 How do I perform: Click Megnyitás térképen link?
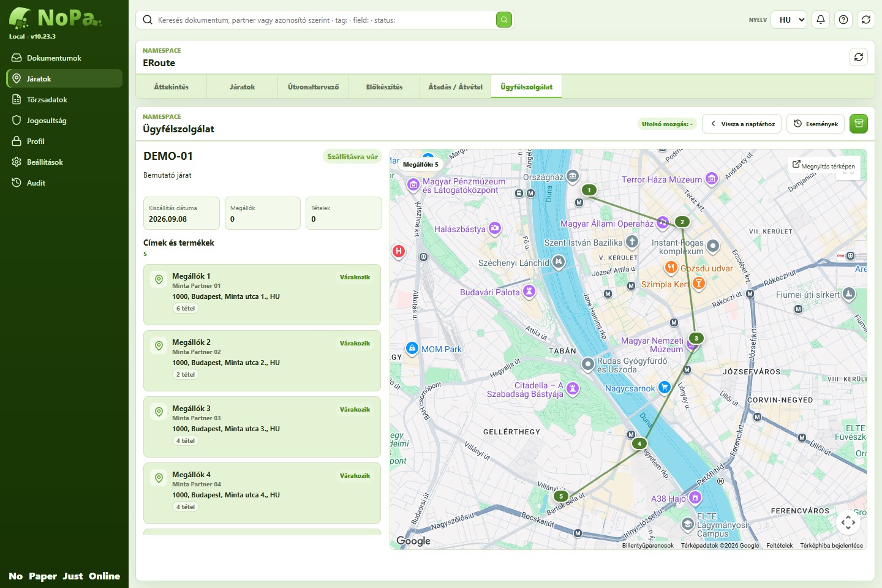click(x=824, y=165)
